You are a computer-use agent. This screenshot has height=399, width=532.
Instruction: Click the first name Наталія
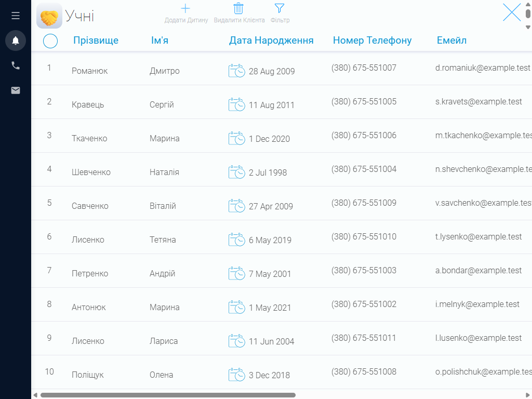click(x=164, y=172)
